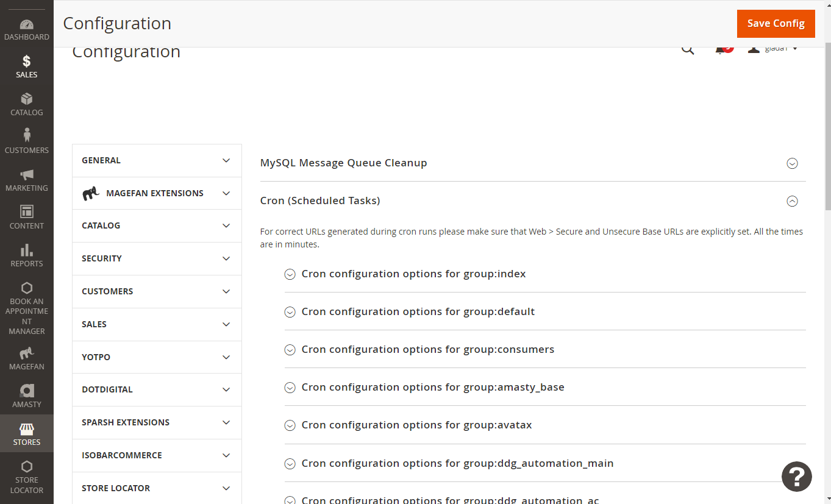Expand cron options for group:default
The height and width of the screenshot is (504, 831).
[545, 311]
